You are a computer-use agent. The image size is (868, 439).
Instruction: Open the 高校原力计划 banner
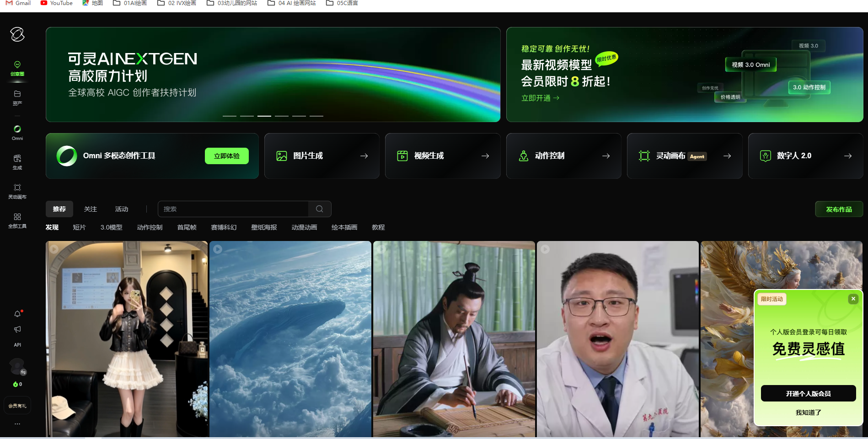click(x=273, y=75)
